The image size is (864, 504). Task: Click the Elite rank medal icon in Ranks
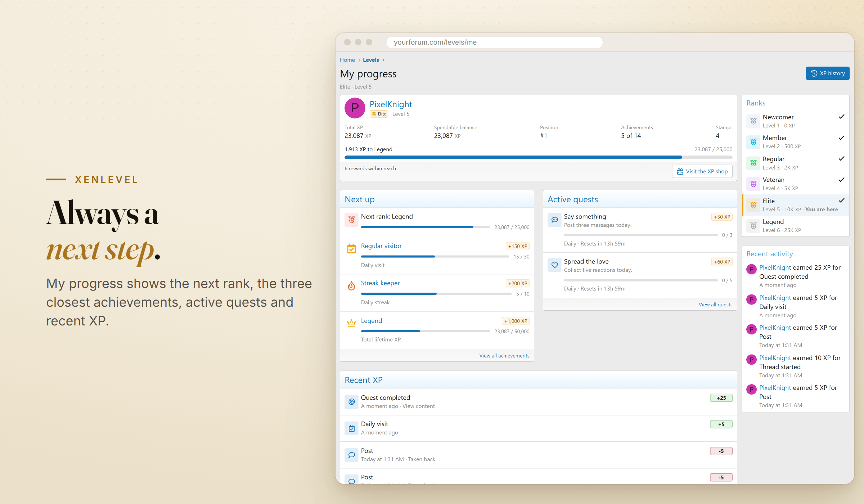(x=753, y=205)
